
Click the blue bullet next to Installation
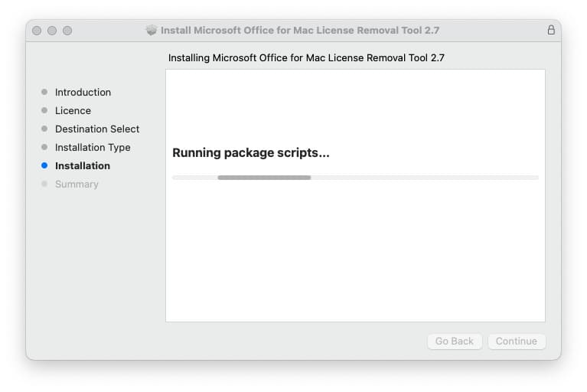[44, 165]
